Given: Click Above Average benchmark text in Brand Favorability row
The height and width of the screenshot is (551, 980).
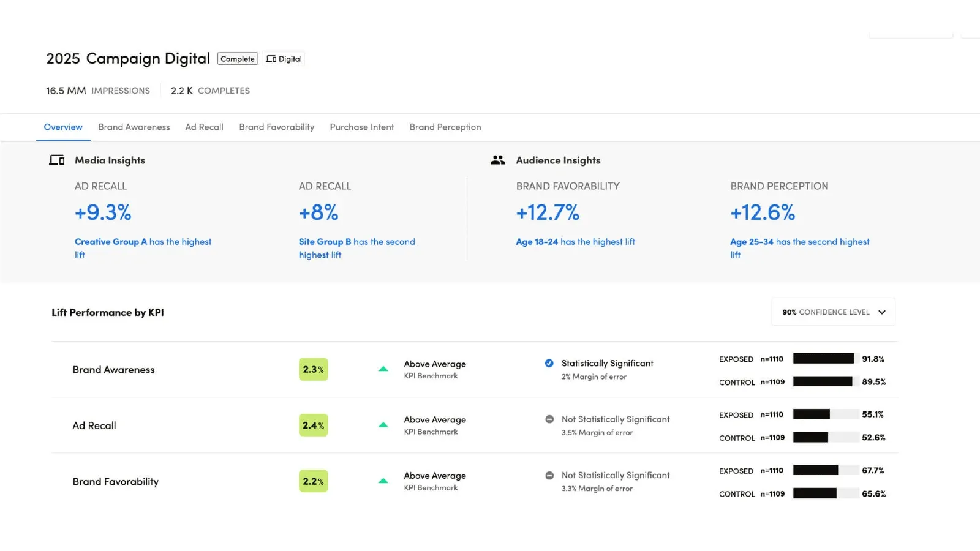Looking at the screenshot, I should coord(435,476).
